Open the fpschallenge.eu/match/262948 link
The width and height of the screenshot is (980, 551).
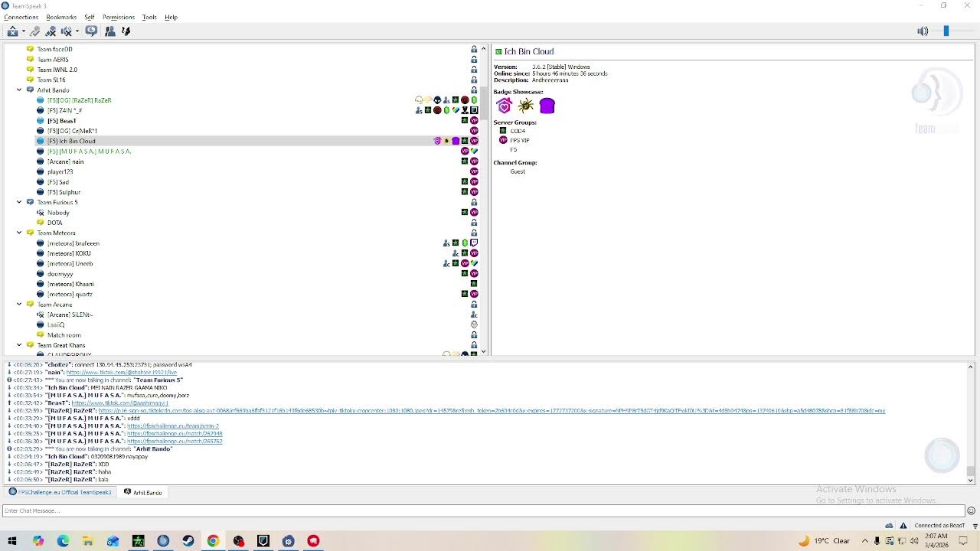click(175, 434)
